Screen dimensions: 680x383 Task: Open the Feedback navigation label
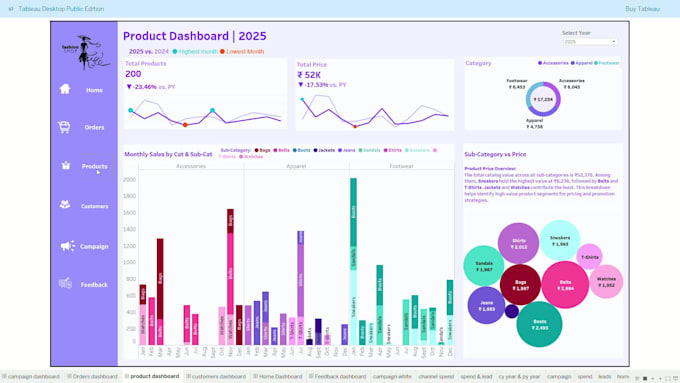point(94,285)
